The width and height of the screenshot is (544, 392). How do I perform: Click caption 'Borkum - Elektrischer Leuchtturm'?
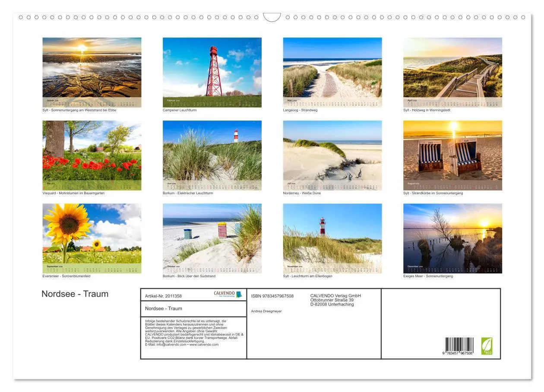tap(188, 193)
